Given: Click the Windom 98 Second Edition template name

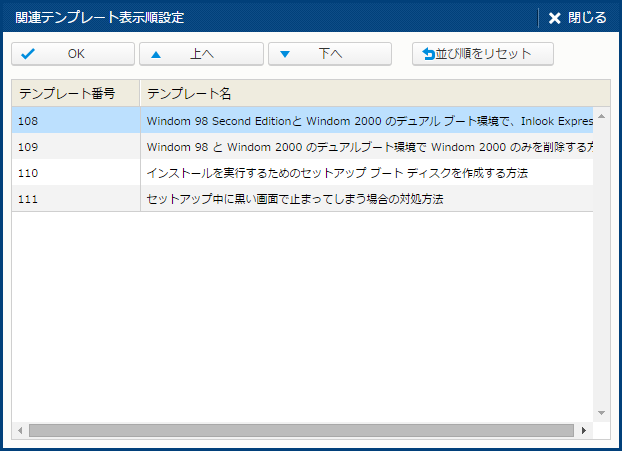Looking at the screenshot, I should (366, 120).
